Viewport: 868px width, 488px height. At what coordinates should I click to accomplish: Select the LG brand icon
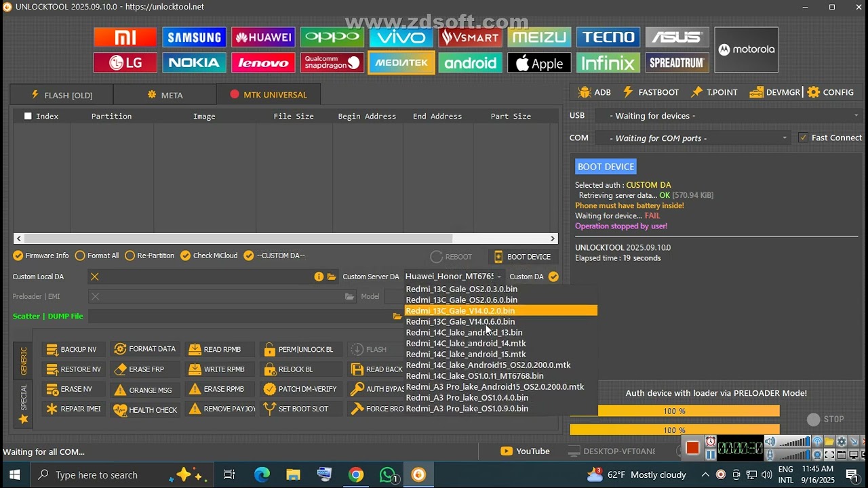coord(125,63)
